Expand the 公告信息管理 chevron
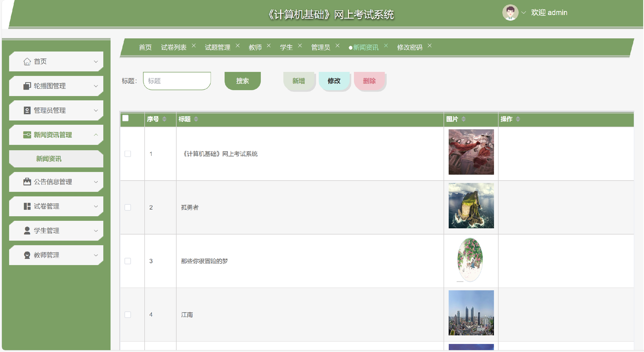644x352 pixels. [96, 182]
